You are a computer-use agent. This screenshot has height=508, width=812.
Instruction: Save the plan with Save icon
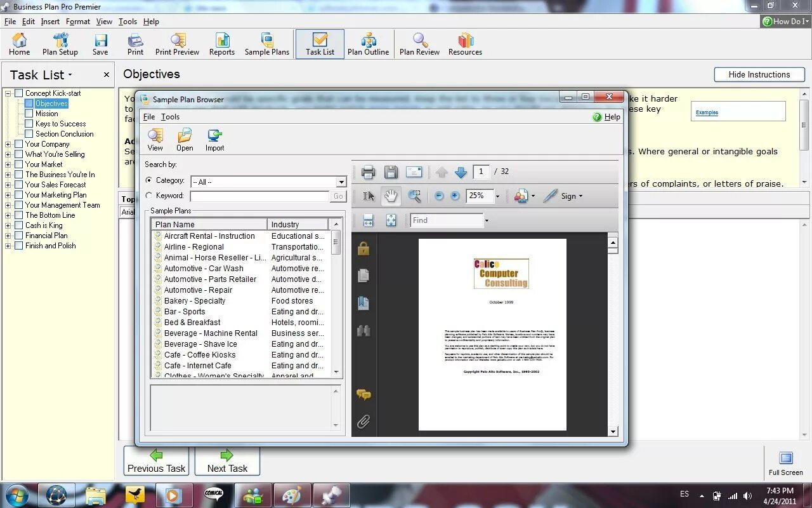click(x=100, y=44)
